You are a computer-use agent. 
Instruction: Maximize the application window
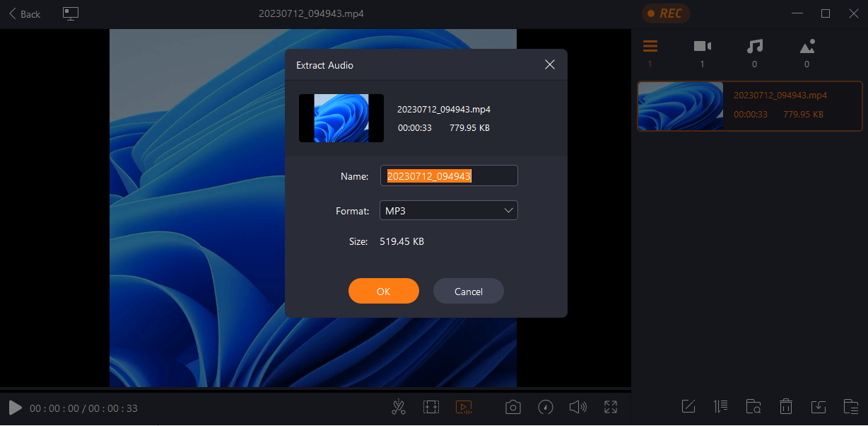point(825,13)
